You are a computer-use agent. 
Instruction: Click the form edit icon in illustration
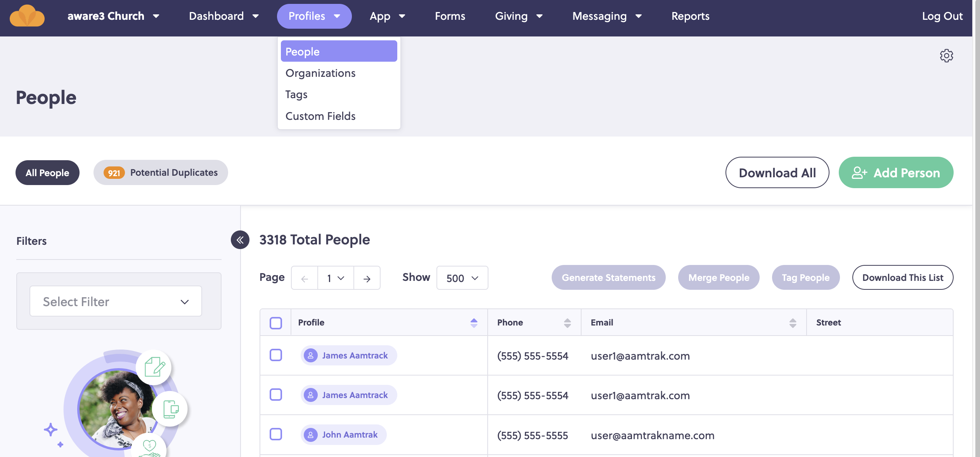coord(154,367)
